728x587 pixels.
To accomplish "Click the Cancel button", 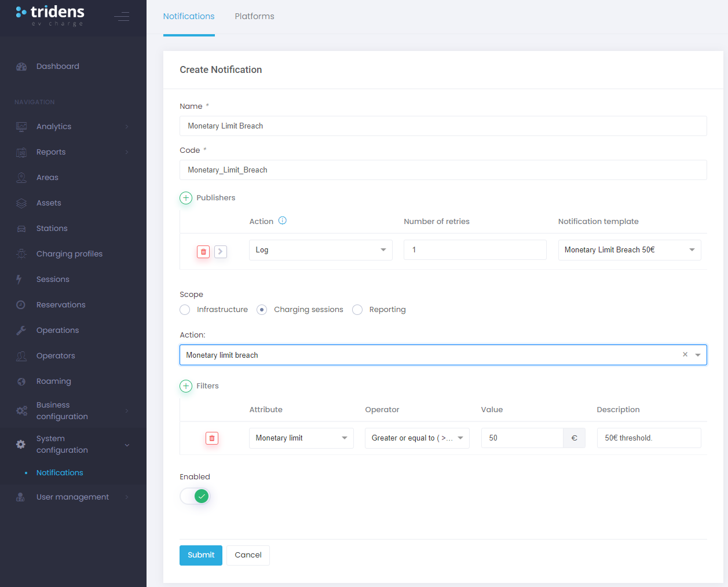I will [x=248, y=555].
